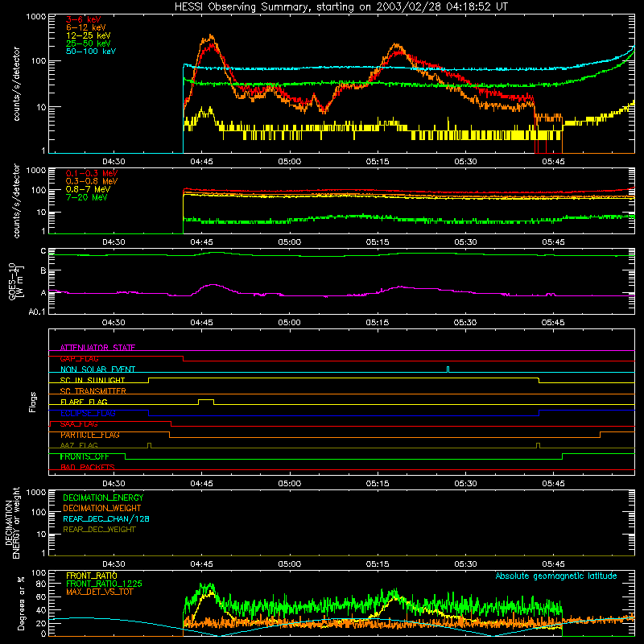Select the FRONTS_OFF flag label

click(85, 456)
